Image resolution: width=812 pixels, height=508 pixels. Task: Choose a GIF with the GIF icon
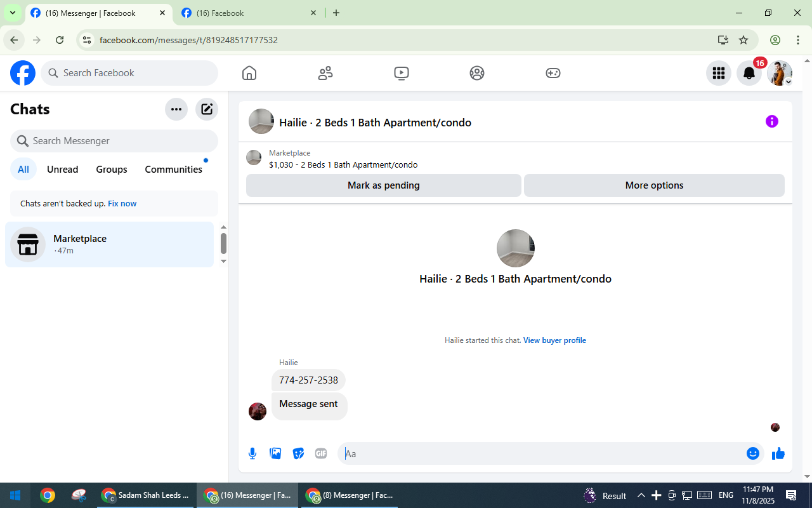pyautogui.click(x=321, y=453)
